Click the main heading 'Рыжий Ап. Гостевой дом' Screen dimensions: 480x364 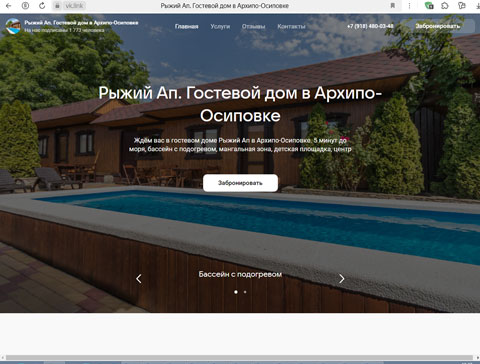point(240,104)
